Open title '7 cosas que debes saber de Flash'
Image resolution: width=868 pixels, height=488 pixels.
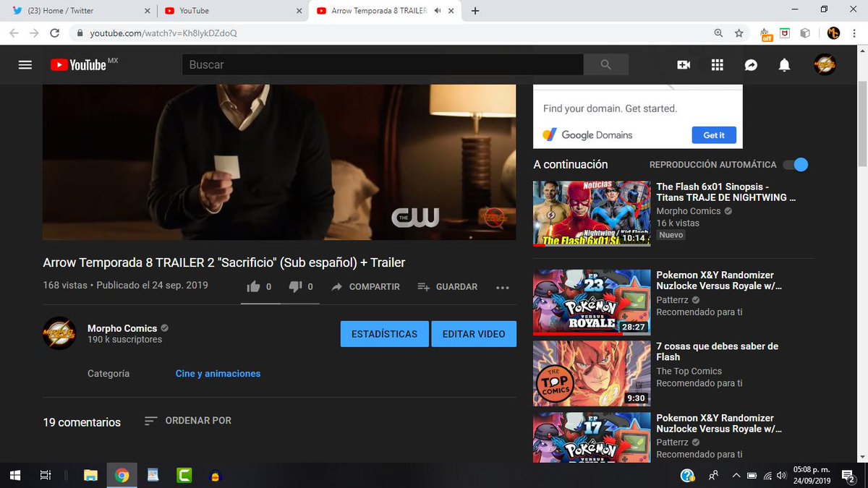(717, 351)
